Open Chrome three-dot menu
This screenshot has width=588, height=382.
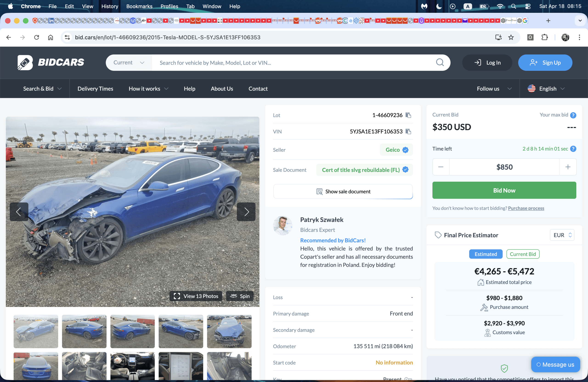coord(579,37)
